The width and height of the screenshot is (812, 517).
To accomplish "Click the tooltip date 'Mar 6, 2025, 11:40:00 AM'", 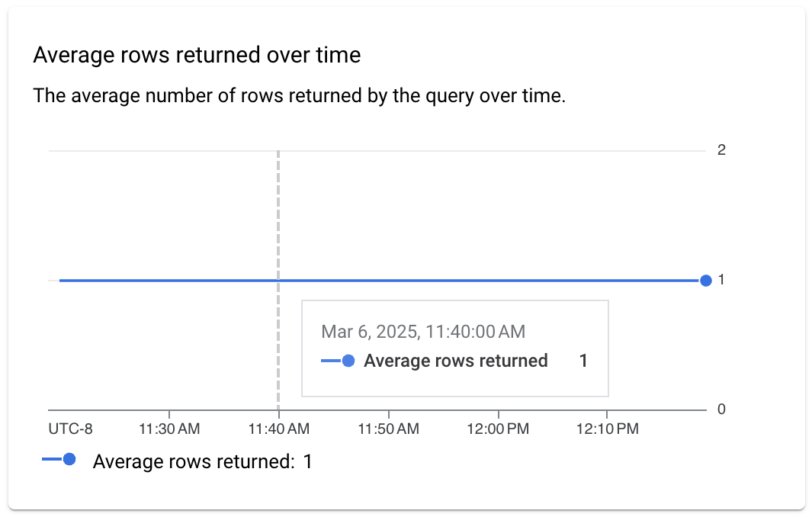I will [423, 332].
